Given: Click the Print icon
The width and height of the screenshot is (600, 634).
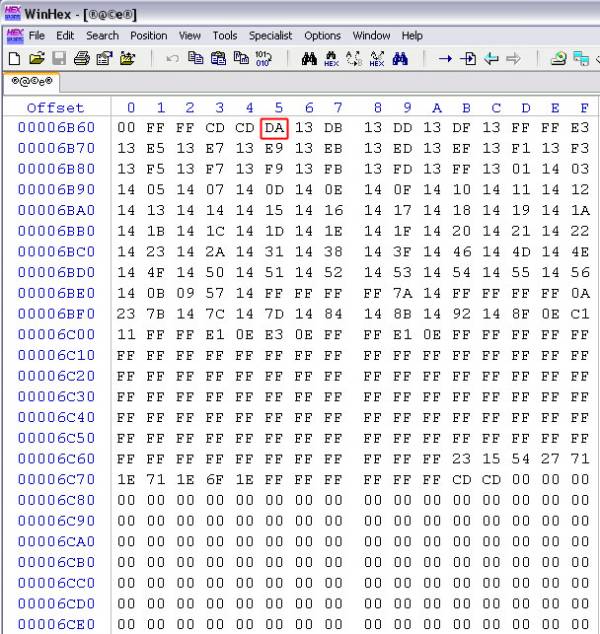Looking at the screenshot, I should [x=82, y=59].
